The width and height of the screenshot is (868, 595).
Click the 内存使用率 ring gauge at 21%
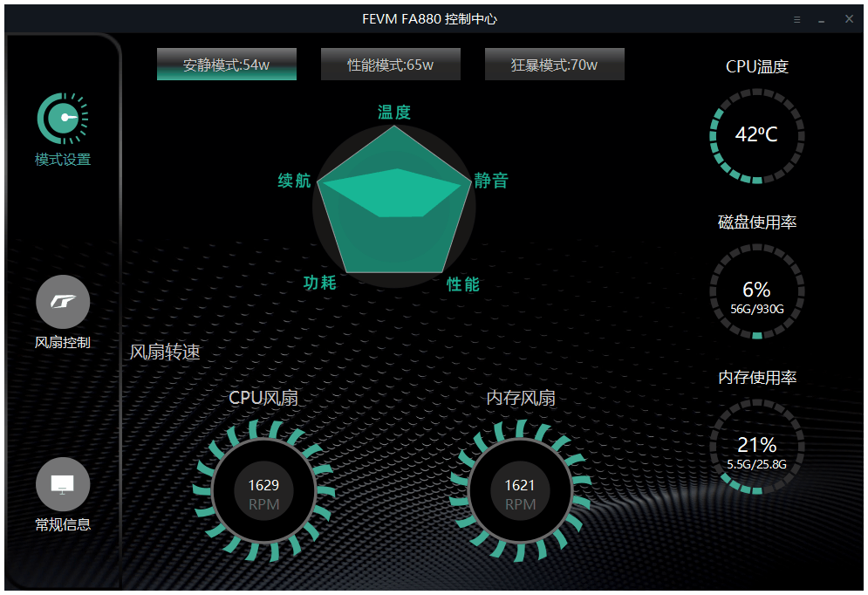[x=756, y=447]
